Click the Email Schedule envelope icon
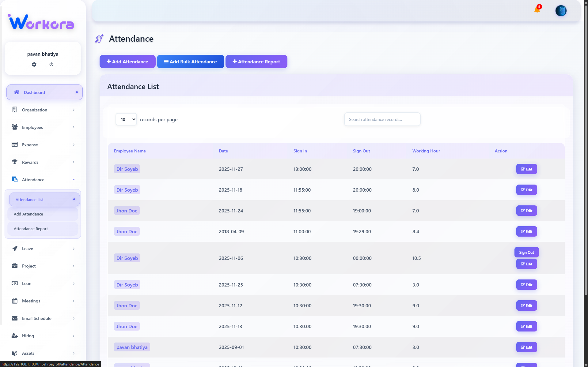This screenshot has width=588, height=367. point(14,318)
